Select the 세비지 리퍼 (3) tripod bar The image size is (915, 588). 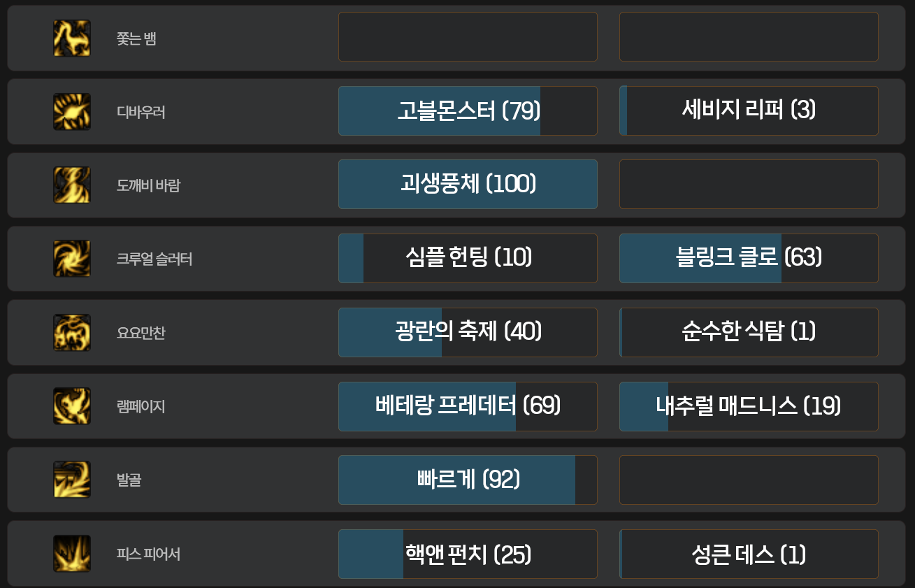(x=749, y=110)
